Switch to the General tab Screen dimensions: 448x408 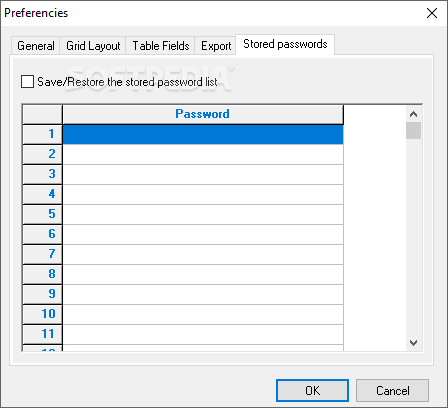point(36,46)
